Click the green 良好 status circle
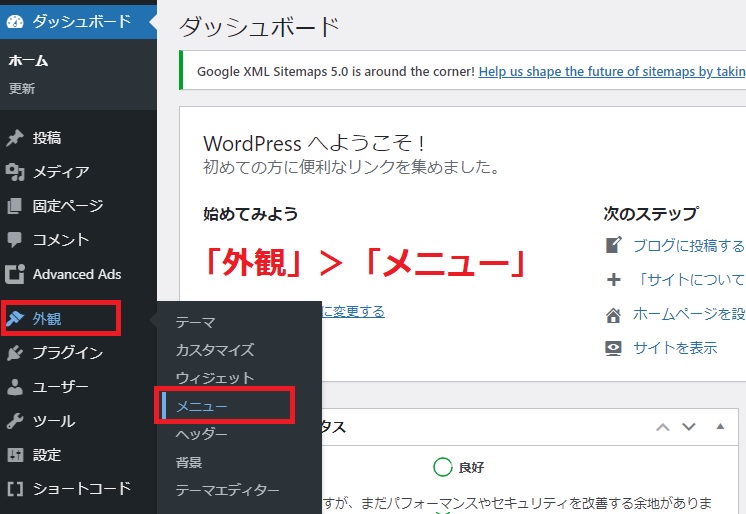Screen dimensions: 746x514 442,467
